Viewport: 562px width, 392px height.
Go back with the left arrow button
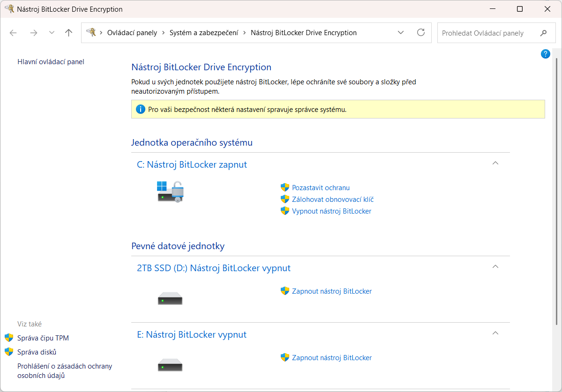pyautogui.click(x=13, y=33)
